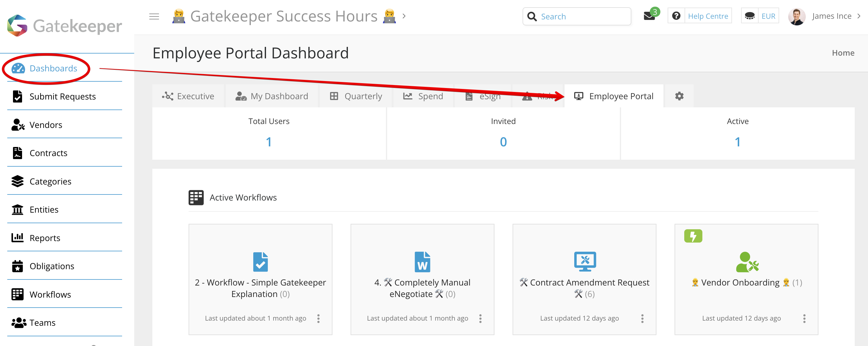The width and height of the screenshot is (868, 346).
Task: Click James Ince profile avatar
Action: tap(797, 16)
